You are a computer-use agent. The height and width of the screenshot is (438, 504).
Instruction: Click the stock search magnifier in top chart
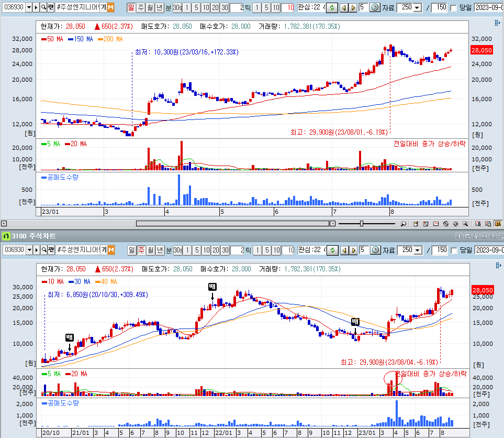click(x=43, y=7)
